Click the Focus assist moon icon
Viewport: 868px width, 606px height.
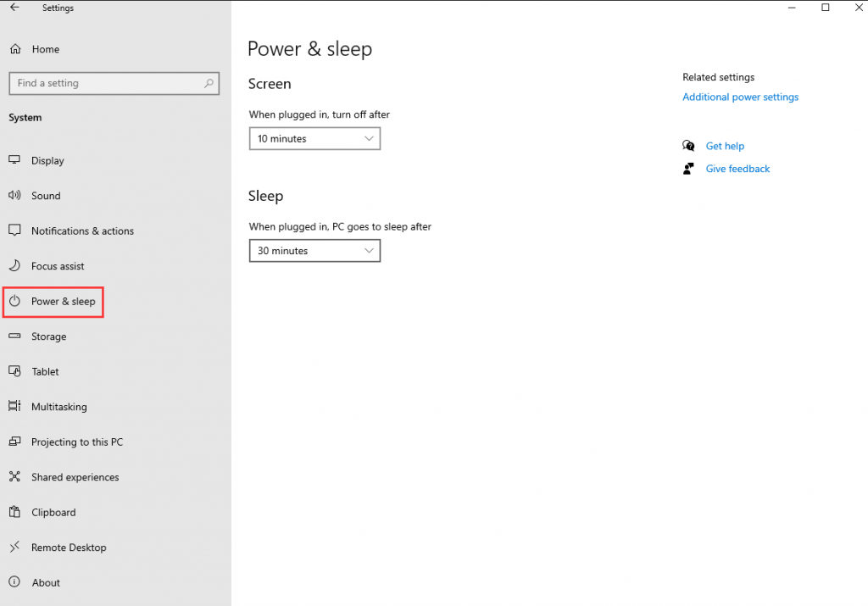pos(14,266)
